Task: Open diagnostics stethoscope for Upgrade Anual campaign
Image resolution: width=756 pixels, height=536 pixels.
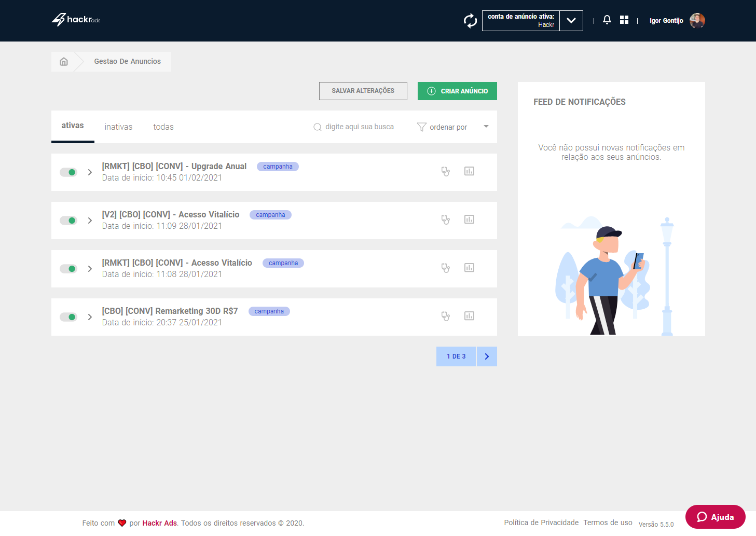Action: (445, 171)
